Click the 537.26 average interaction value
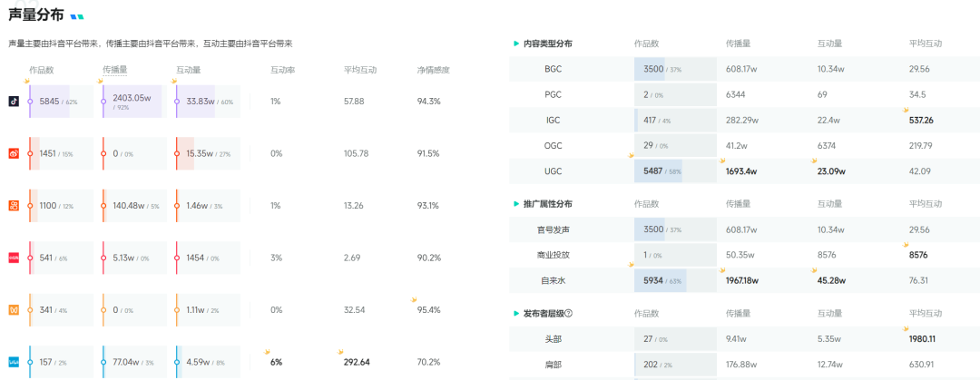 tap(921, 120)
